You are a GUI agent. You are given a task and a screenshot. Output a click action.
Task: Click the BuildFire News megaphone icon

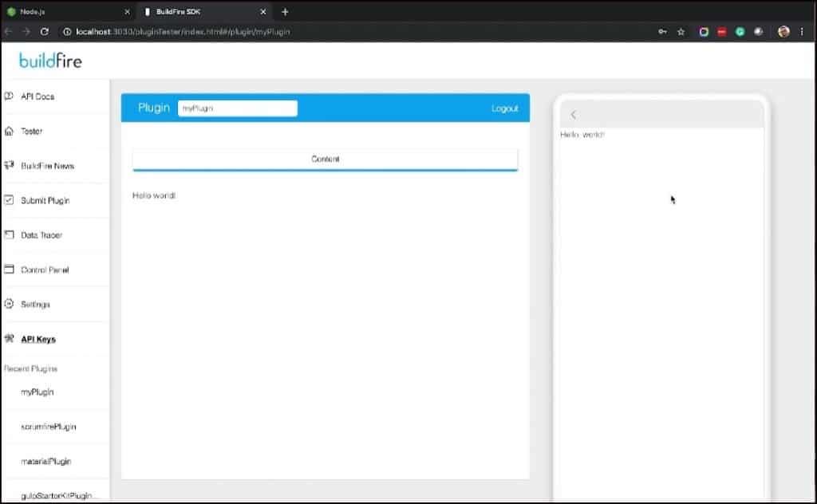(x=9, y=166)
